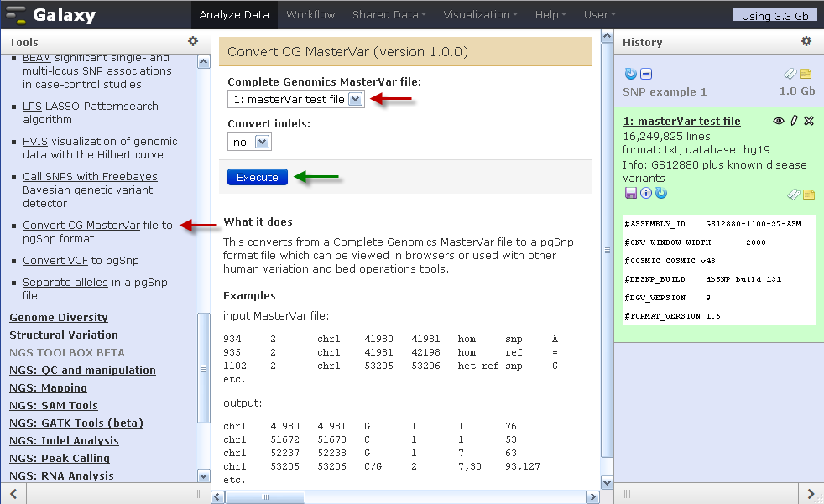View the masterVar test file data
The image size is (824, 504).
point(779,121)
